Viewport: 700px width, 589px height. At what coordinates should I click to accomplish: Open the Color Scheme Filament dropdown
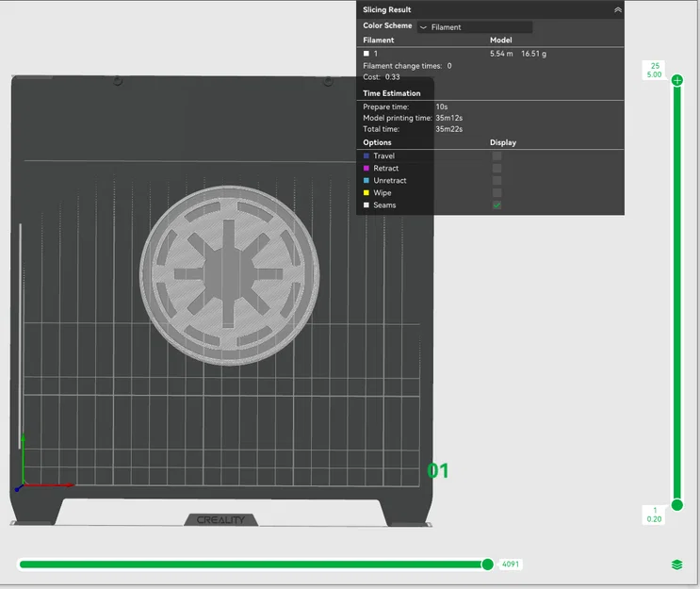[x=475, y=27]
